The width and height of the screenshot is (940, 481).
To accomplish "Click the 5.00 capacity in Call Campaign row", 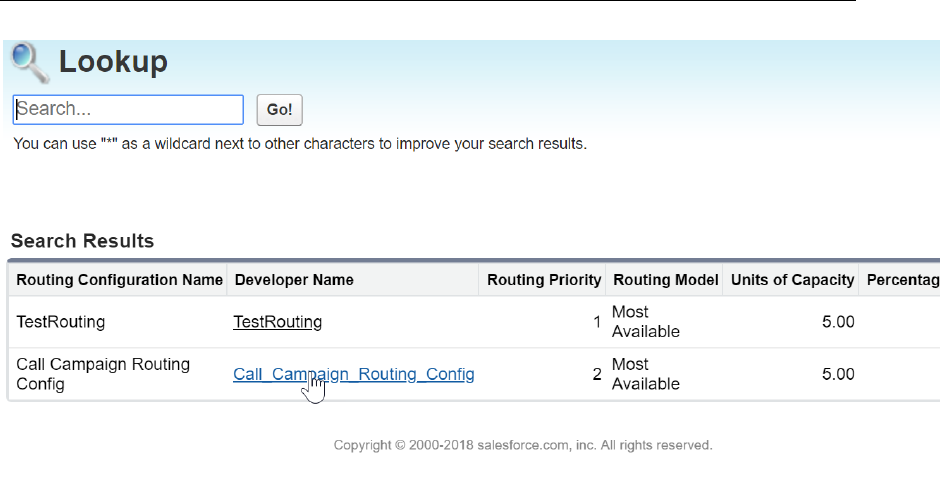I will pos(837,374).
